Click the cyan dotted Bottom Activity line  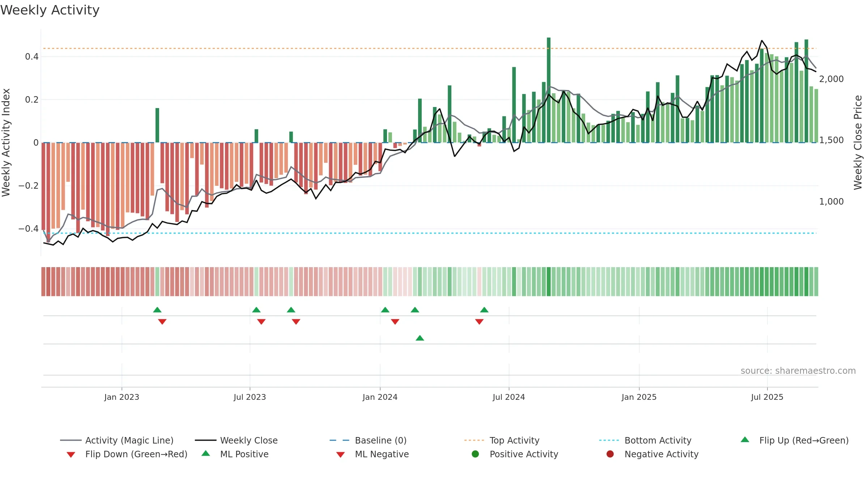pos(430,233)
